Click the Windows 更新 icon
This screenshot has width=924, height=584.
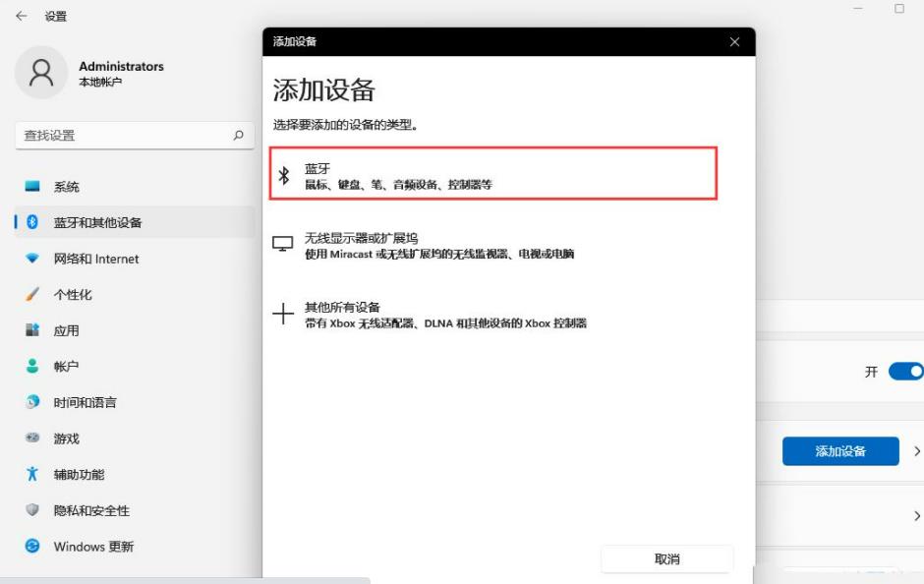click(x=33, y=547)
